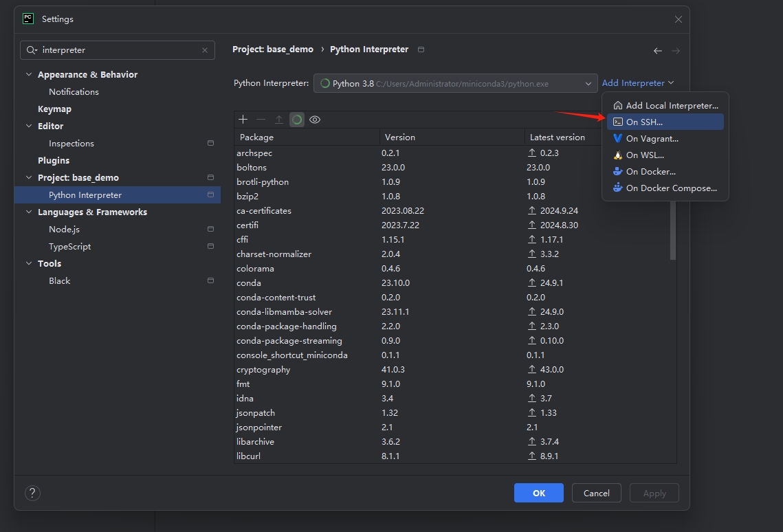Focus the settings search field
The image size is (783, 532).
coord(118,50)
